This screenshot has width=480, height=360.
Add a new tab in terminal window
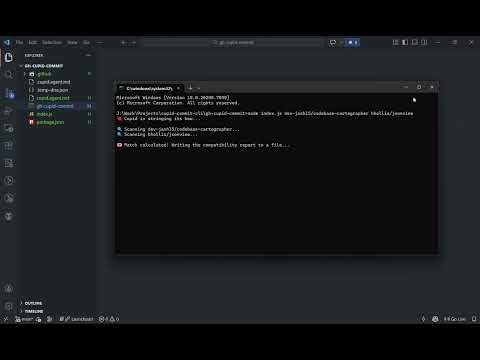[x=190, y=88]
